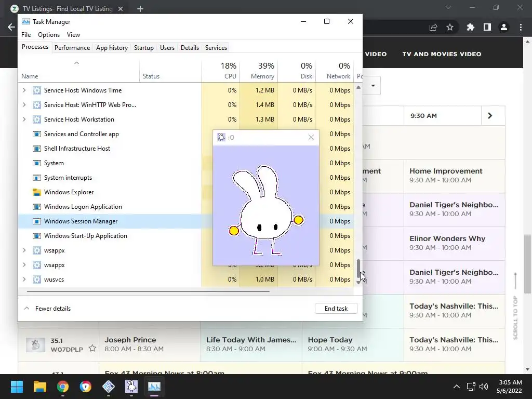The image size is (532, 399).
Task: Open Hope Today 9:00 AM listing
Action: click(353, 345)
